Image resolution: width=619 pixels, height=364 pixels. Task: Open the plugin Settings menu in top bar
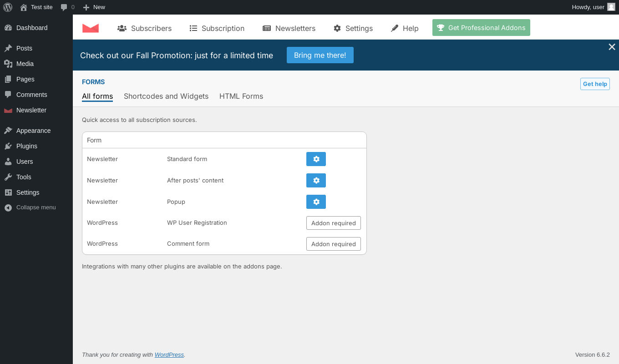[353, 28]
